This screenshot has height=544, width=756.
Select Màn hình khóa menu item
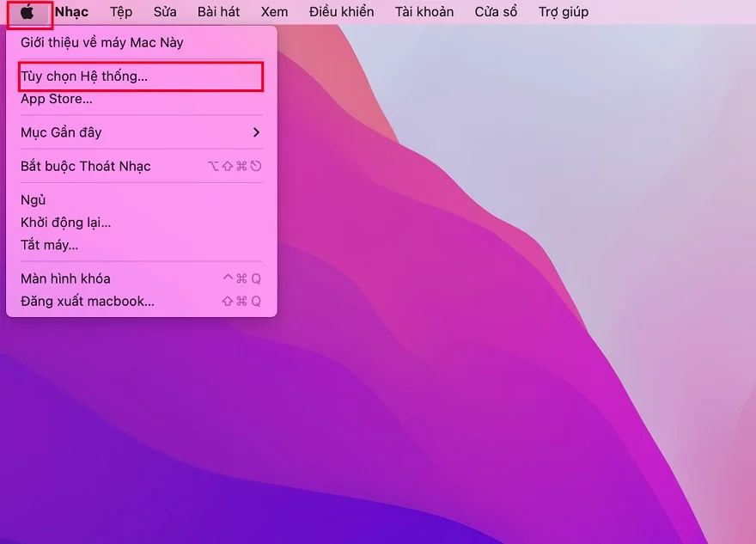click(x=65, y=278)
